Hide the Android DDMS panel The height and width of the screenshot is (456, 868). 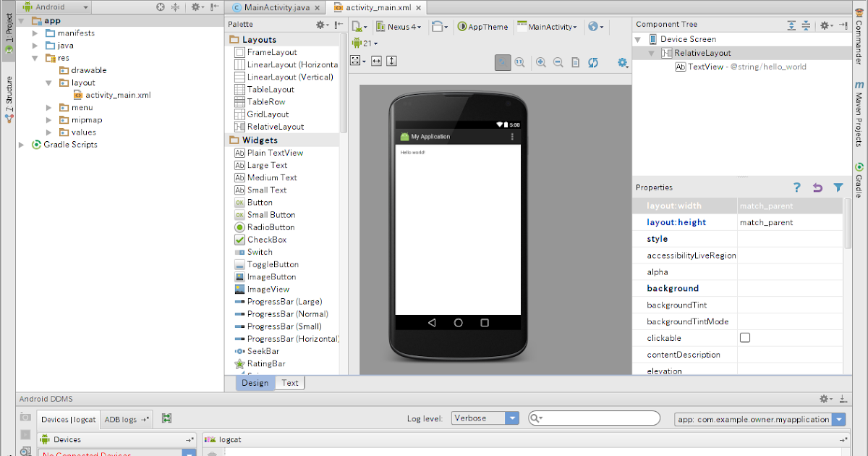[843, 399]
